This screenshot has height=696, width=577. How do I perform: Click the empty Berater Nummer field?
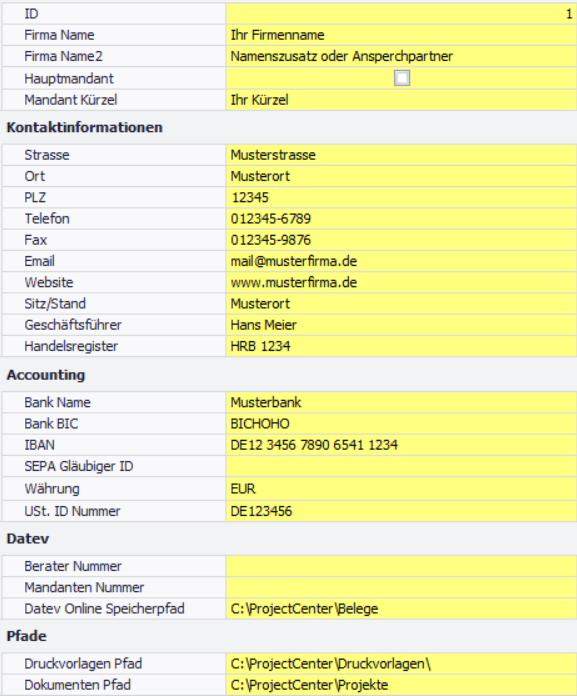[x=401, y=566]
